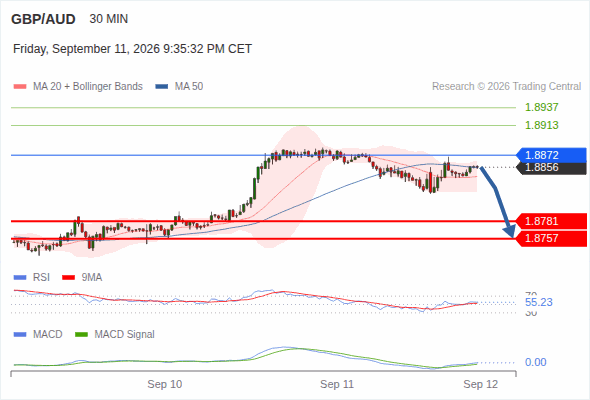Click the 30 MIN timeframe label

point(109,19)
